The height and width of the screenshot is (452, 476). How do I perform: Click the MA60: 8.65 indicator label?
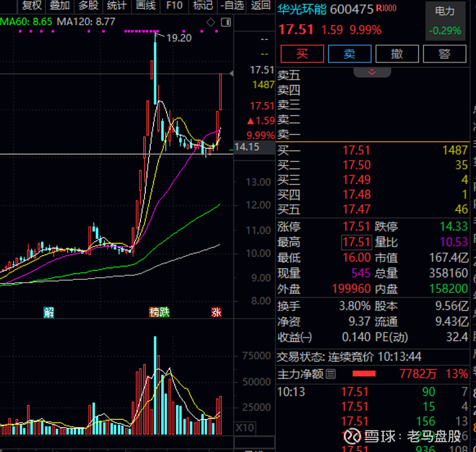click(x=26, y=21)
